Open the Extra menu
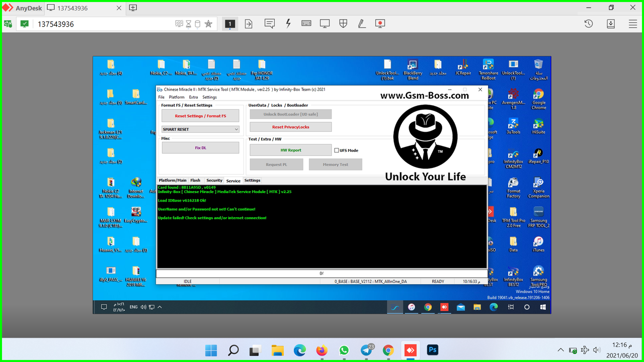The height and width of the screenshot is (362, 644). (193, 97)
